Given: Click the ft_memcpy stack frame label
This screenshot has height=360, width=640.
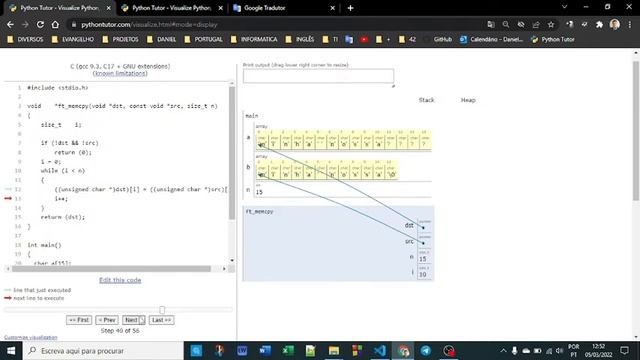Looking at the screenshot, I should coord(259,211).
